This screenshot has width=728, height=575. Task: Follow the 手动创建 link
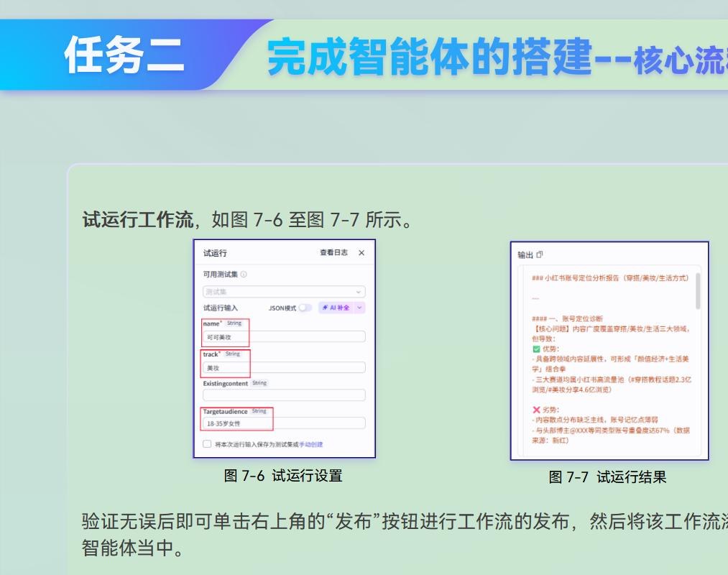pos(311,444)
